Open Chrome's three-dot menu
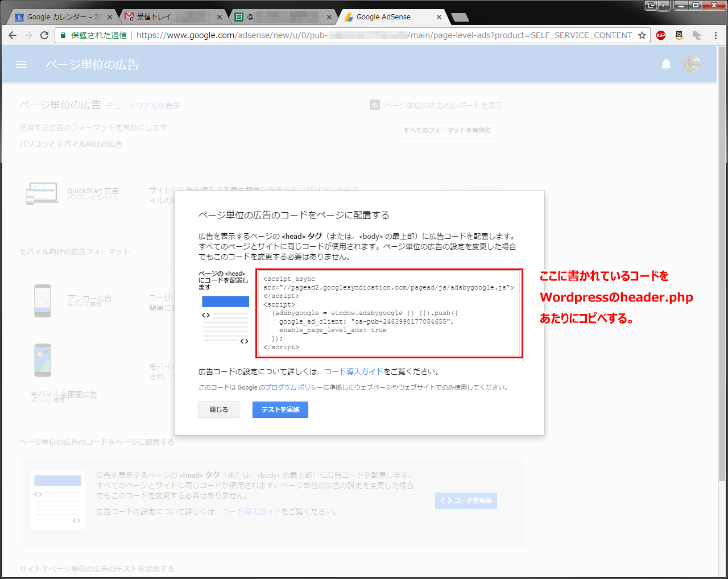The width and height of the screenshot is (728, 579). (x=715, y=35)
